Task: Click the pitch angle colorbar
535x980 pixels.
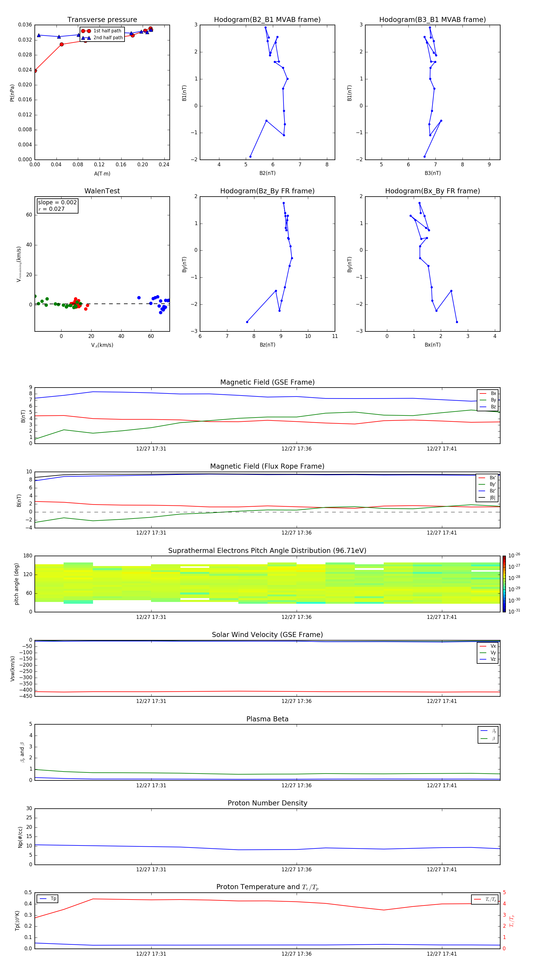Action: tap(504, 584)
